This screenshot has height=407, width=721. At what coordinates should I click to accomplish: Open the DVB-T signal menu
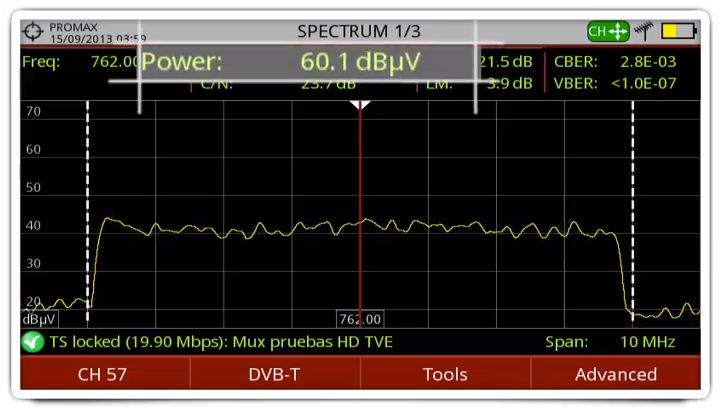[275, 374]
